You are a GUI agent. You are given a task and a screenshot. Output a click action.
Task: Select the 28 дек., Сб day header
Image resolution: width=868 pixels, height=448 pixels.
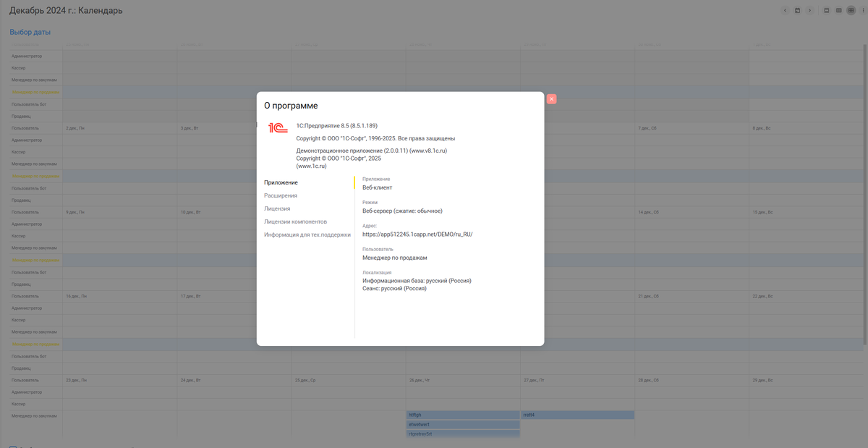[x=648, y=380]
